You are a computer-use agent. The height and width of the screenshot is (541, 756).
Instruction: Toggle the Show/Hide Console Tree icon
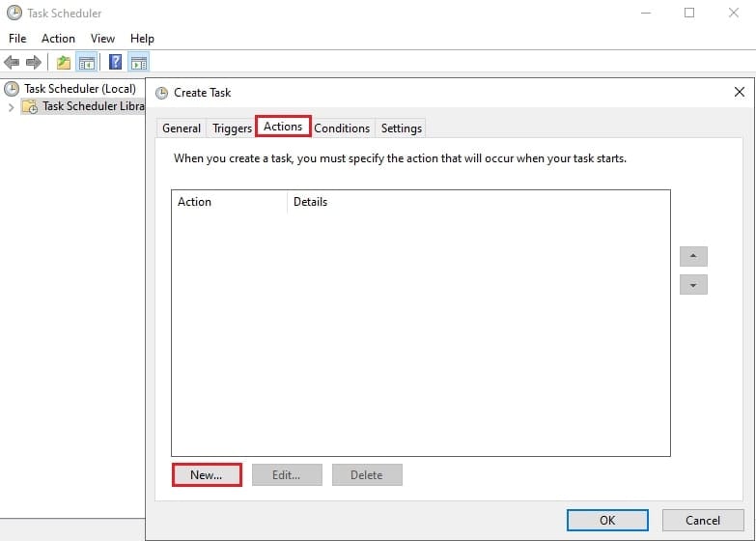click(x=87, y=63)
